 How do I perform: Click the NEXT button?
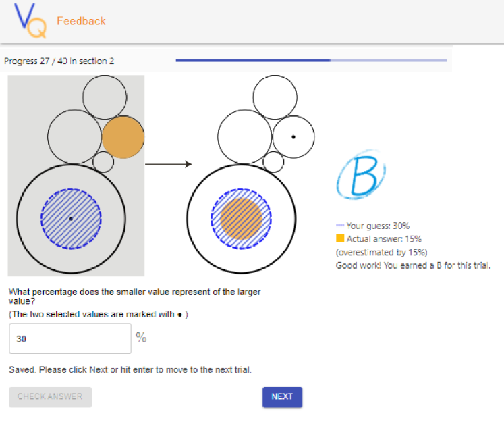(x=282, y=397)
